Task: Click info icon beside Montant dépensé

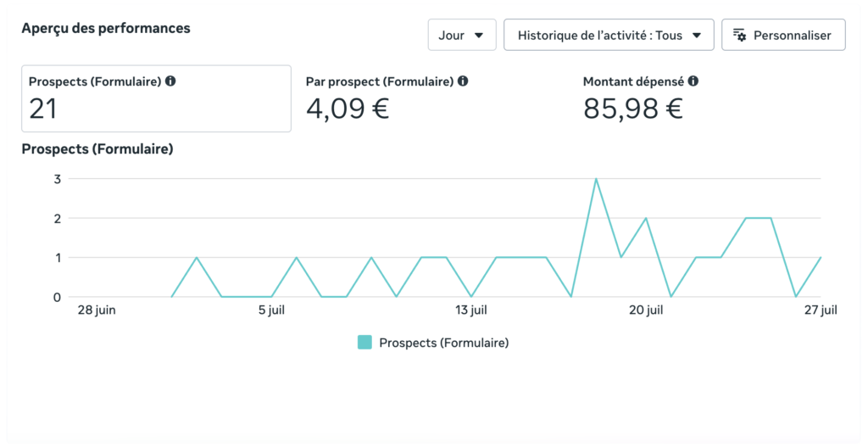Action: pos(693,81)
